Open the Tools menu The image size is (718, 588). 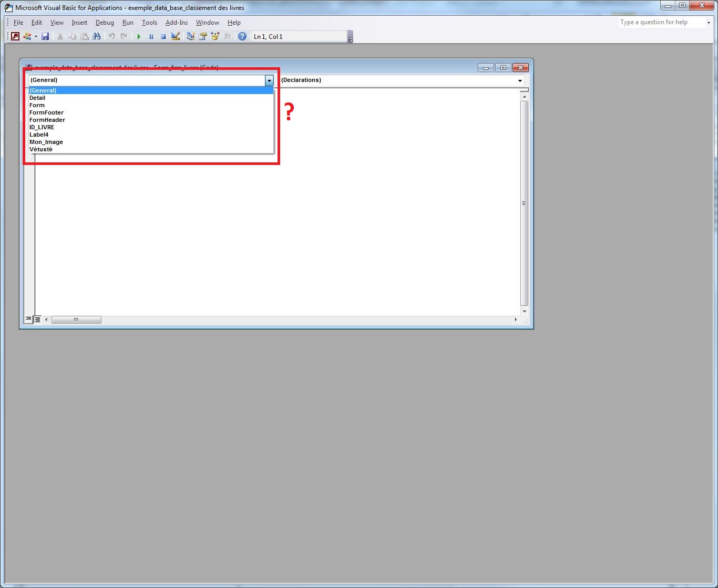(149, 23)
